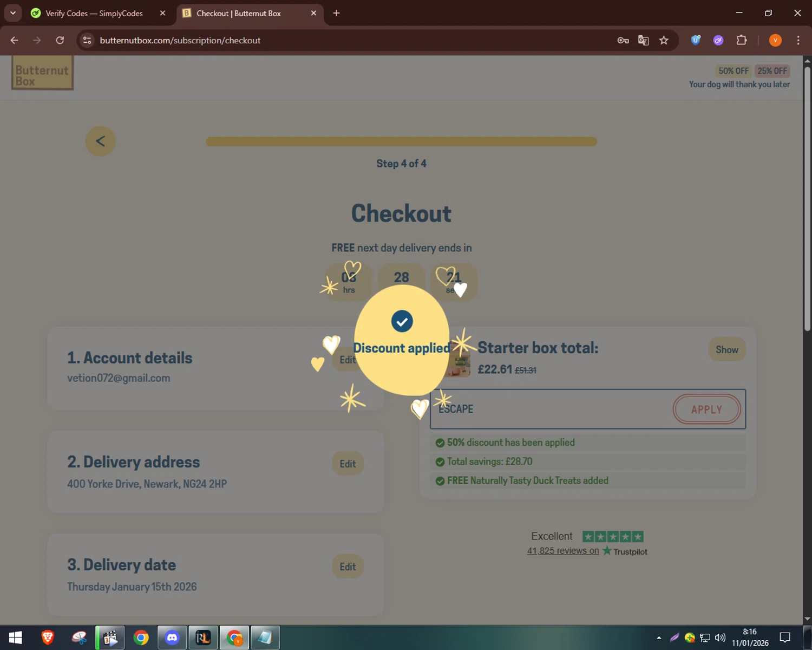Translate this page icon

pyautogui.click(x=643, y=40)
